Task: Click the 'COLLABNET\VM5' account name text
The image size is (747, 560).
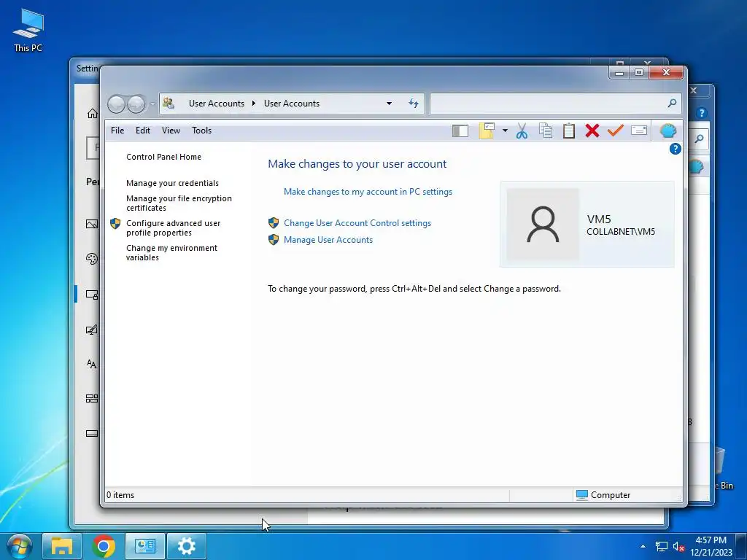Action: pos(621,231)
